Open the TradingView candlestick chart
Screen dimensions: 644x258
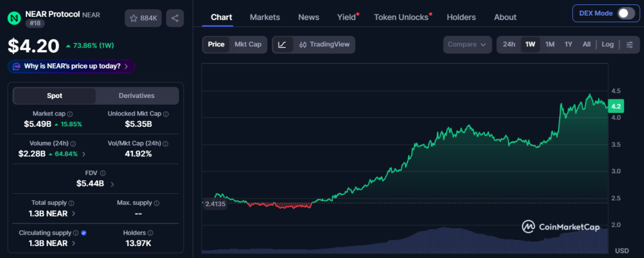click(325, 45)
